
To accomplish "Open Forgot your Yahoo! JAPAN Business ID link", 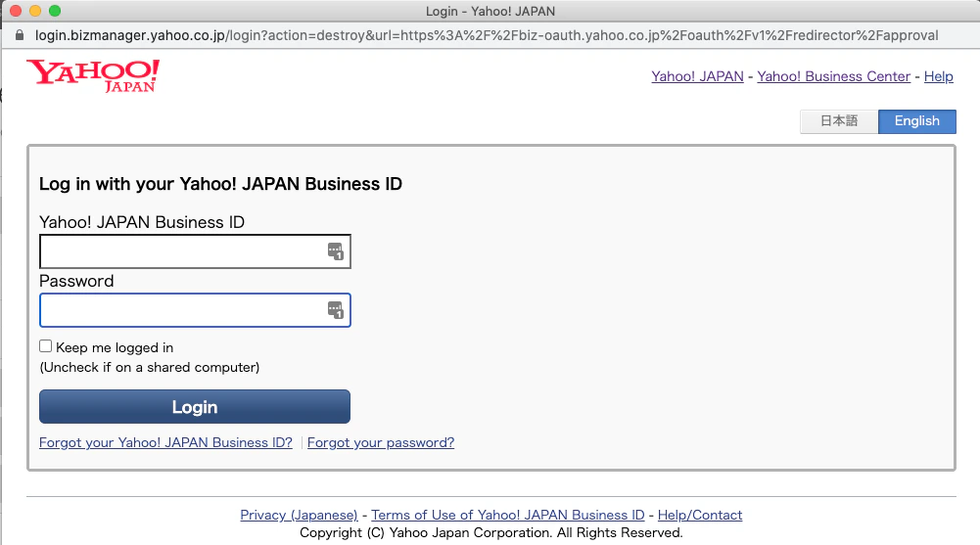I will click(165, 442).
